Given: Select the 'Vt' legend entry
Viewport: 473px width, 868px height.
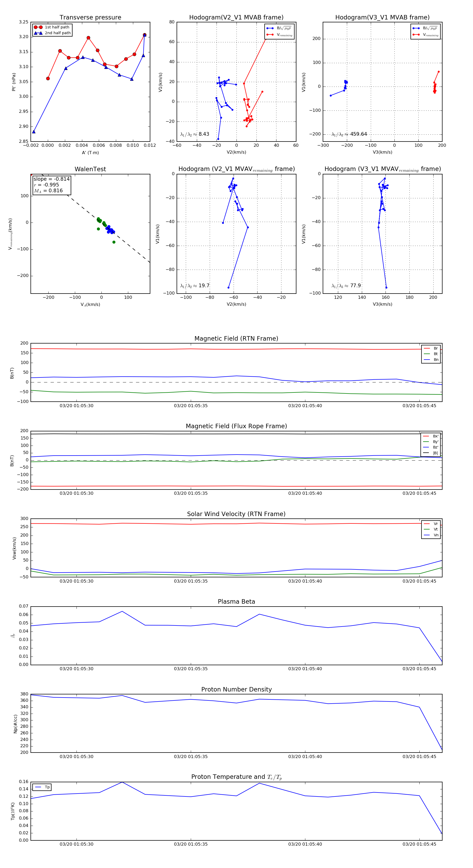Looking at the screenshot, I should pyautogui.click(x=431, y=529).
